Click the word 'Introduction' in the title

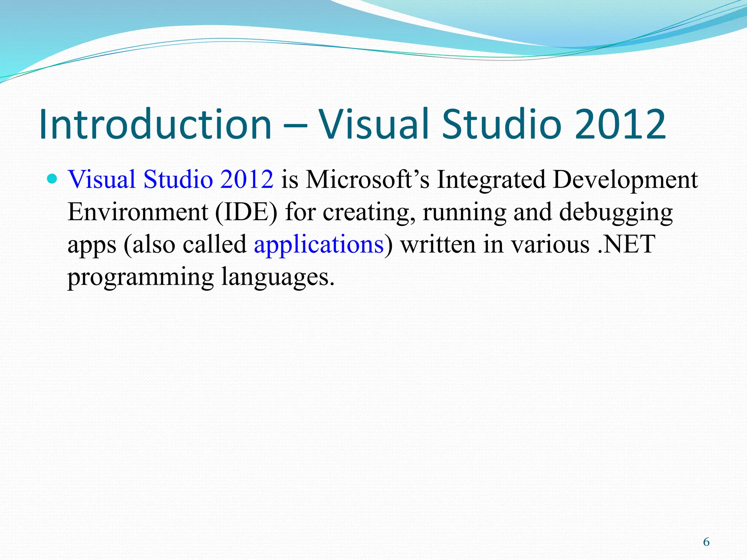point(155,124)
